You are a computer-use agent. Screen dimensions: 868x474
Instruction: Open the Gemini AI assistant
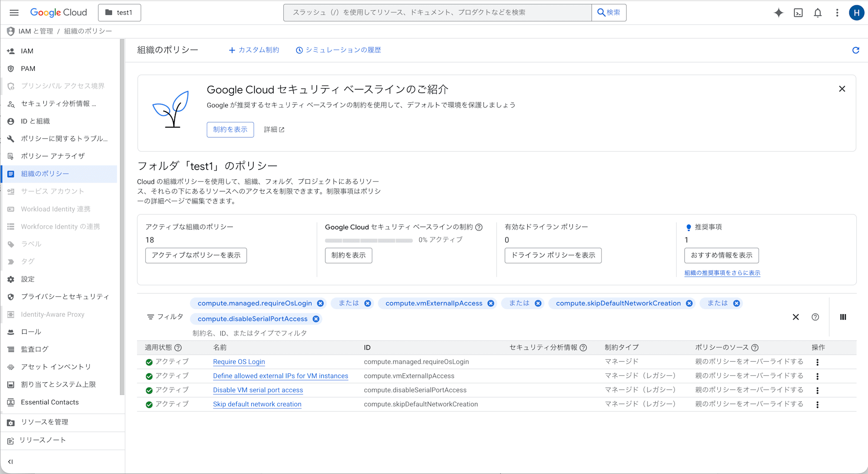coord(779,13)
